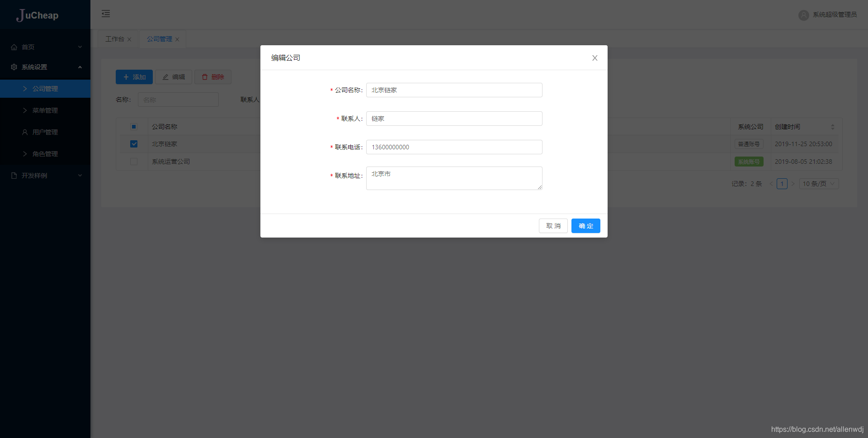Viewport: 868px width, 438px height.
Task: Click the 添加 button
Action: 134,77
